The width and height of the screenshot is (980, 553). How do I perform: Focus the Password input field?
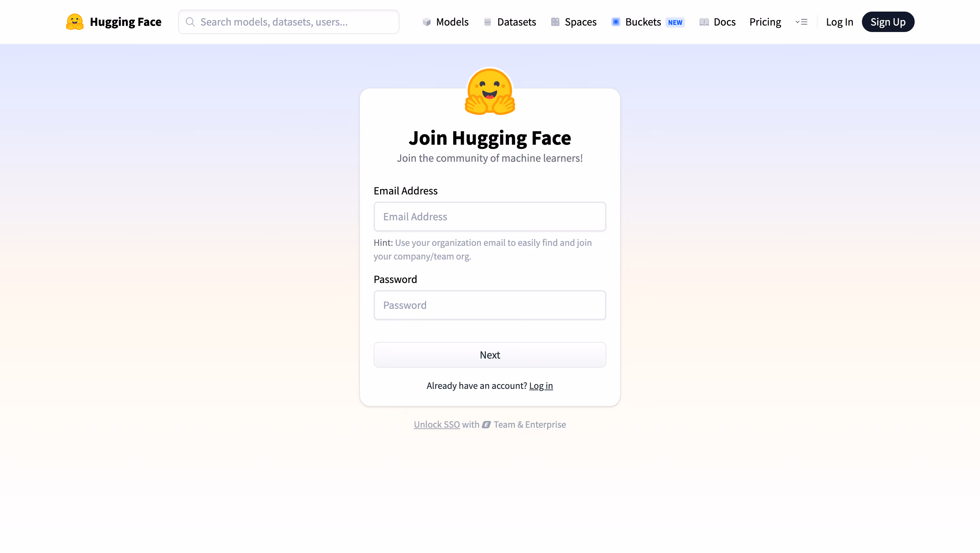coord(490,305)
